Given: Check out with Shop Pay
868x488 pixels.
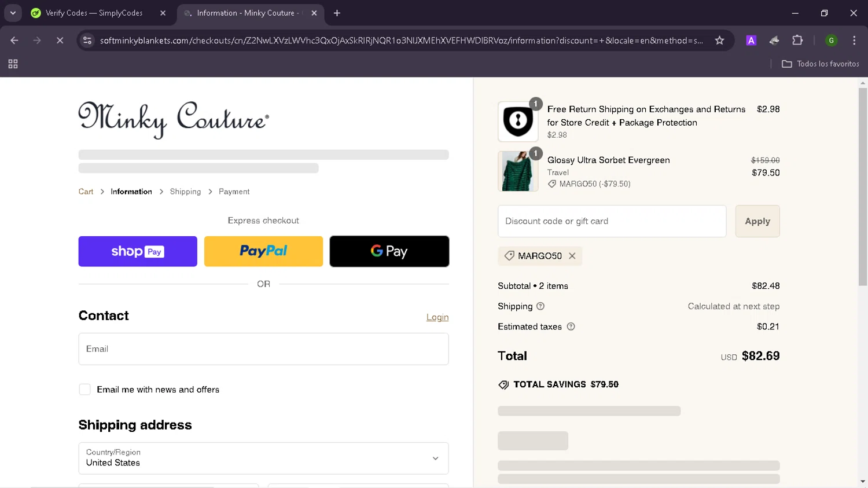Looking at the screenshot, I should (x=138, y=251).
